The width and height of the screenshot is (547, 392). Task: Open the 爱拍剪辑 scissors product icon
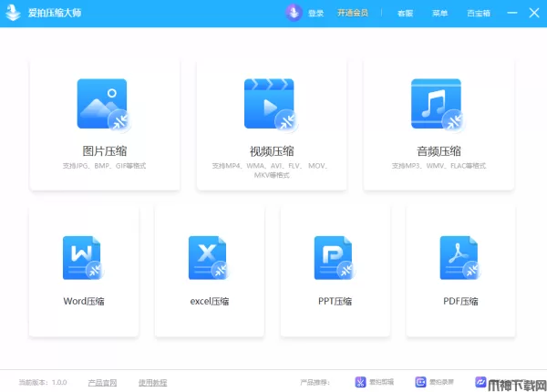[x=360, y=382]
